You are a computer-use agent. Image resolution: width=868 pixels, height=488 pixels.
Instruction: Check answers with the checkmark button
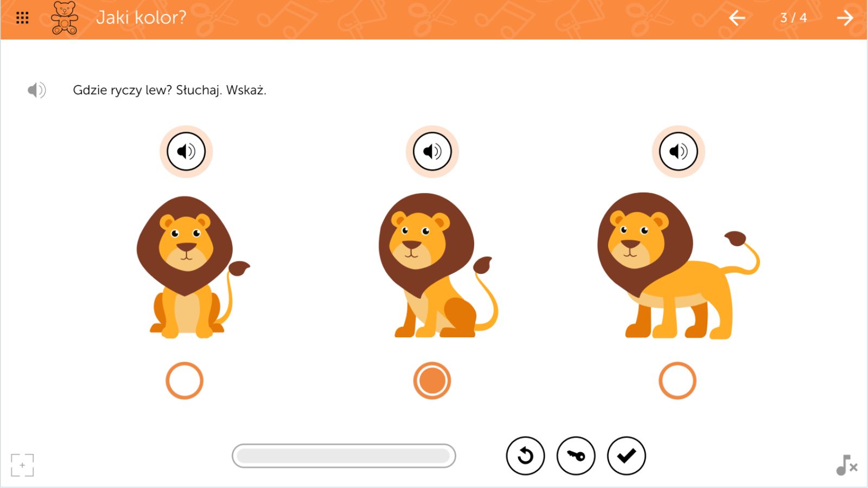[627, 456]
